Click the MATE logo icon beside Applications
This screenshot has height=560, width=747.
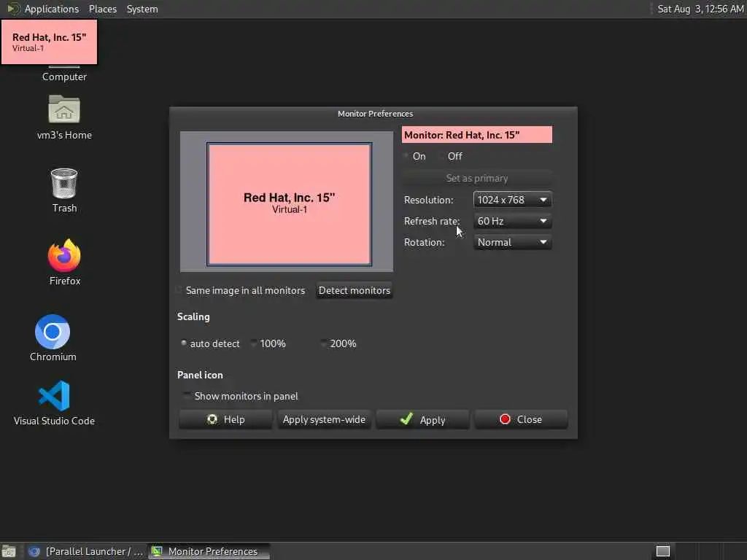coord(13,9)
